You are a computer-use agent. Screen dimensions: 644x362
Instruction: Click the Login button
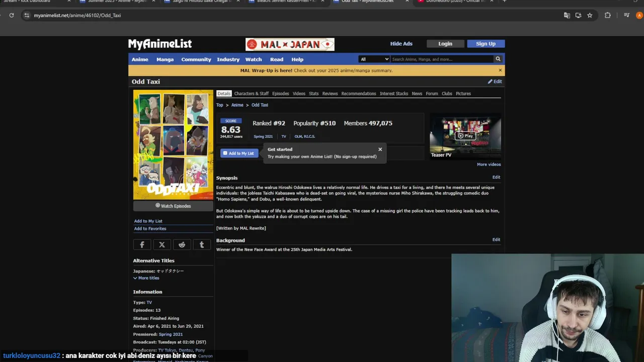[445, 44]
